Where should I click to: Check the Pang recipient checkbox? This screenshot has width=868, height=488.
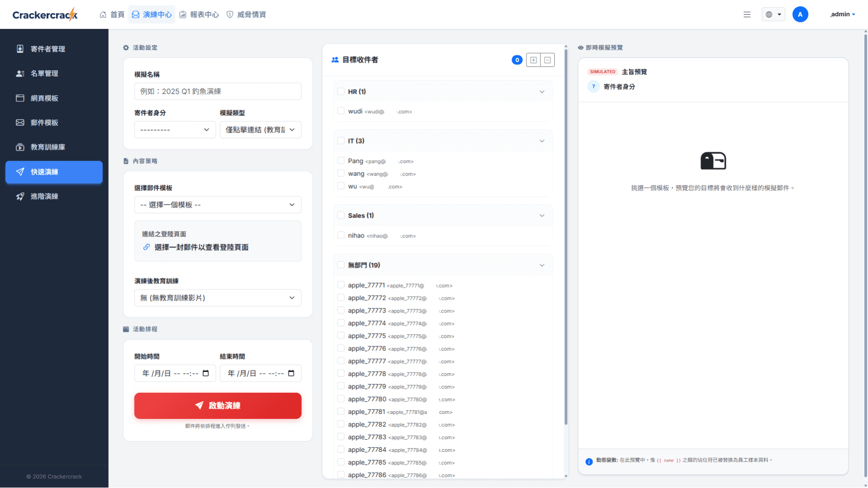click(341, 161)
